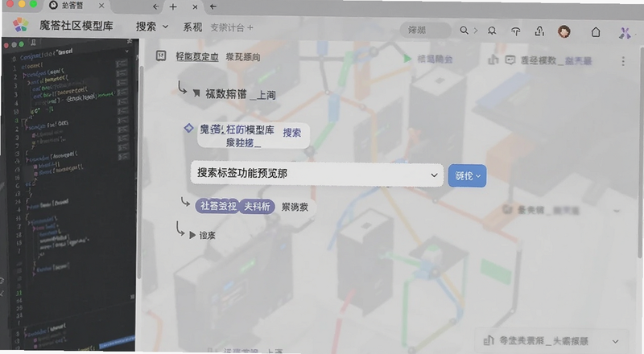Screen dimensions: 644x354
Task: Click the icon at the editor title bar's right end
Action: pos(130,42)
